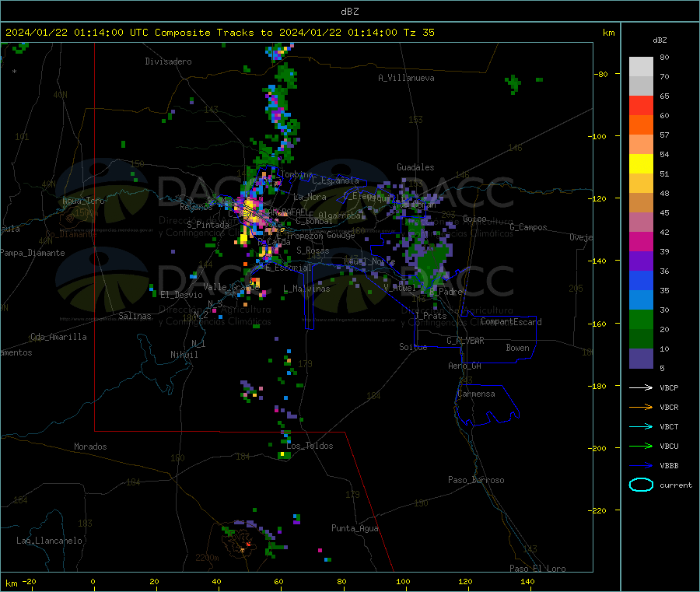Click the A_Villanueva location label
The height and width of the screenshot is (592, 700).
406,78
